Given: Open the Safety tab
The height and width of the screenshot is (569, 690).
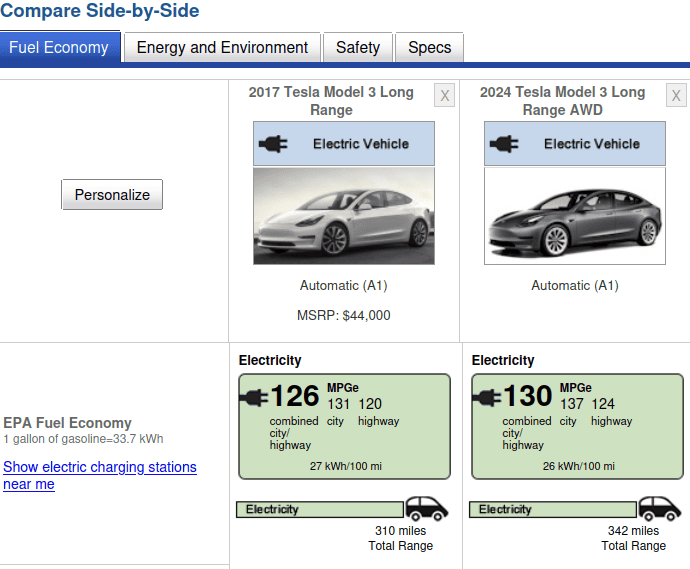Looking at the screenshot, I should point(358,47).
